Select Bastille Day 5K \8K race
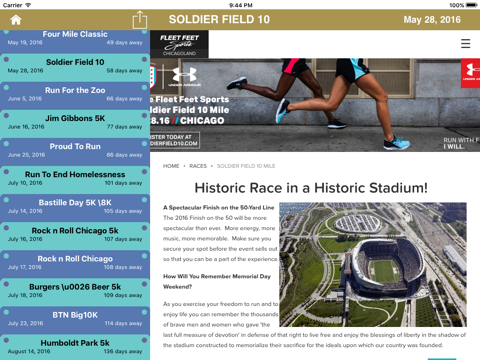 (75, 208)
